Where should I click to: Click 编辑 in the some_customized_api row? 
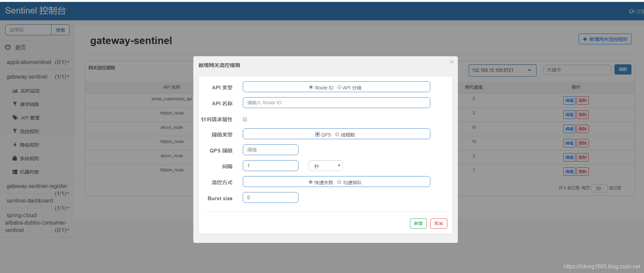[x=569, y=101]
